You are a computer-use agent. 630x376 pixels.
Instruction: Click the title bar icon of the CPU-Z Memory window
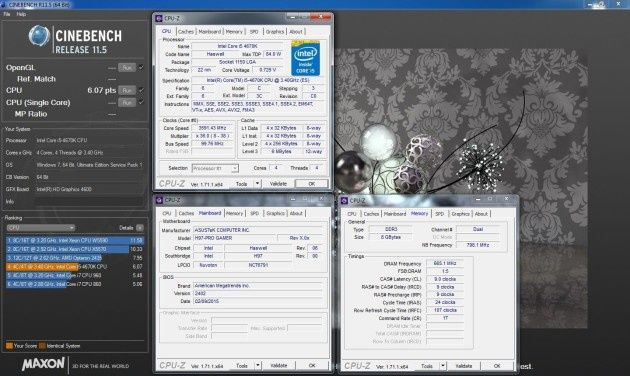pyautogui.click(x=344, y=200)
